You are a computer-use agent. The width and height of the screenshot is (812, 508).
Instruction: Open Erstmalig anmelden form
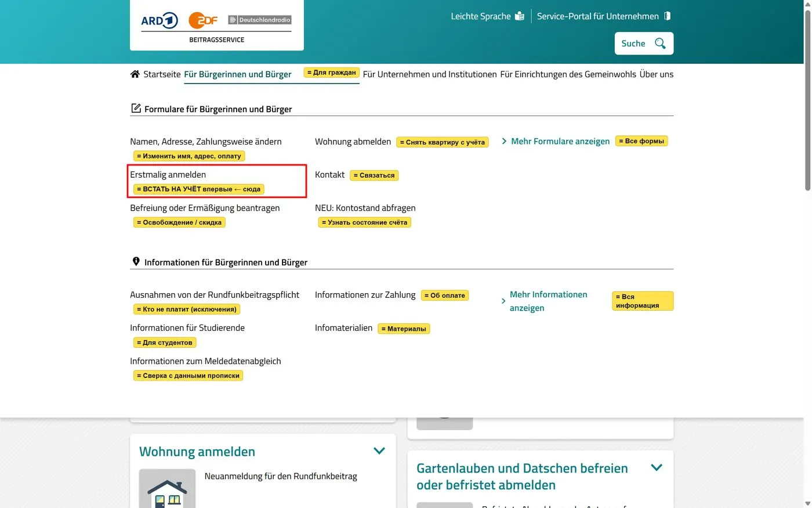tap(168, 175)
